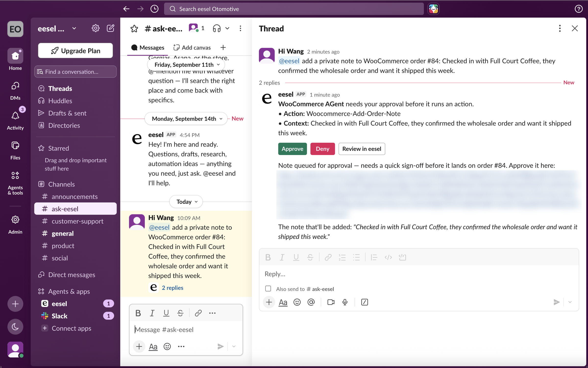Enable Also send to #ask-eesel
The width and height of the screenshot is (588, 368).
pyautogui.click(x=268, y=289)
